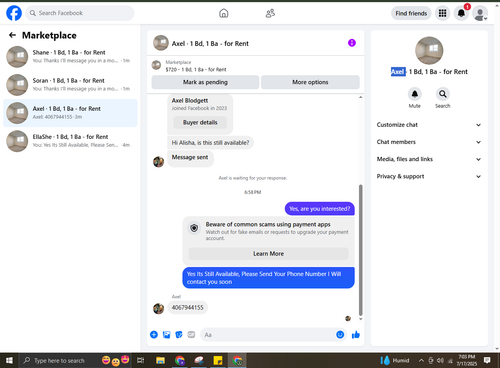
Task: Choose a sticker in the composer
Action: point(179,335)
